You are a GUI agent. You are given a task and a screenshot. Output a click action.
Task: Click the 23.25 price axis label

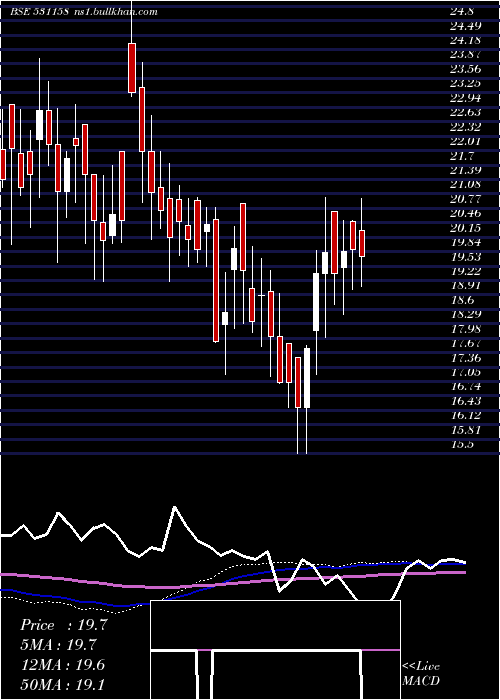coord(465,83)
